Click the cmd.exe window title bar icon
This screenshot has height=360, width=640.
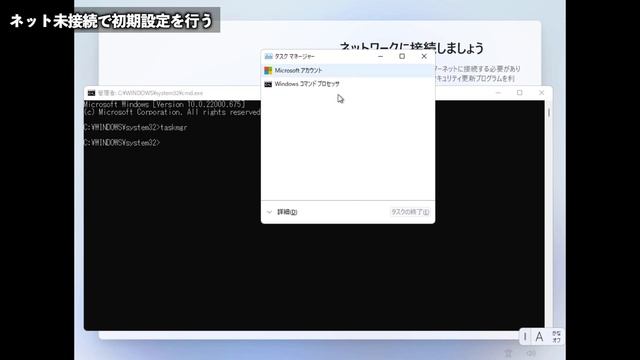coord(91,93)
